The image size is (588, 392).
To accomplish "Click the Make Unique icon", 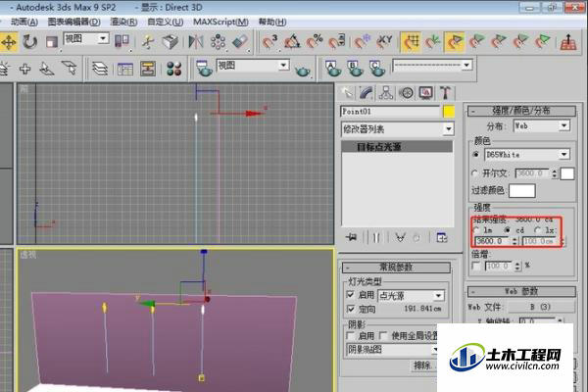I will point(401,237).
